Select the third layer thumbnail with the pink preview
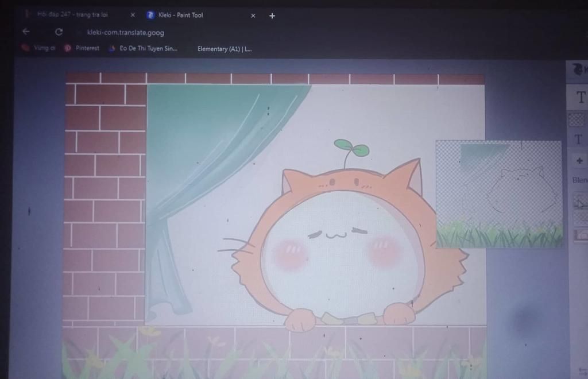This screenshot has width=588, height=379. (x=581, y=235)
